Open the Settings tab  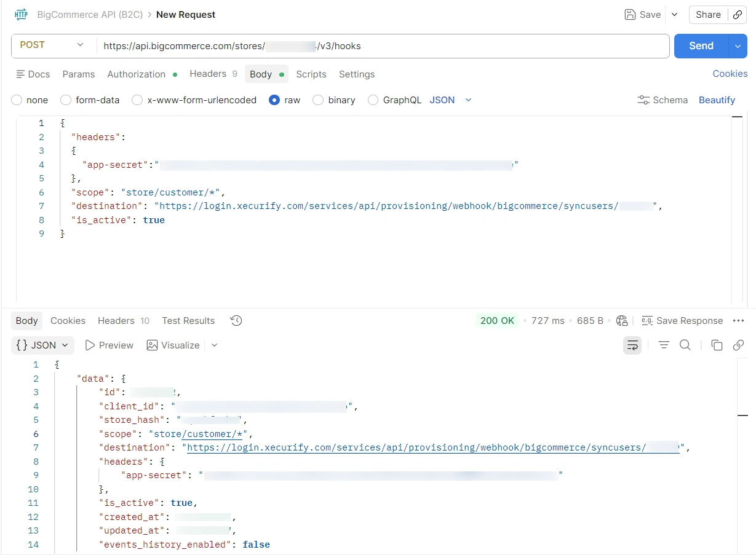click(357, 74)
